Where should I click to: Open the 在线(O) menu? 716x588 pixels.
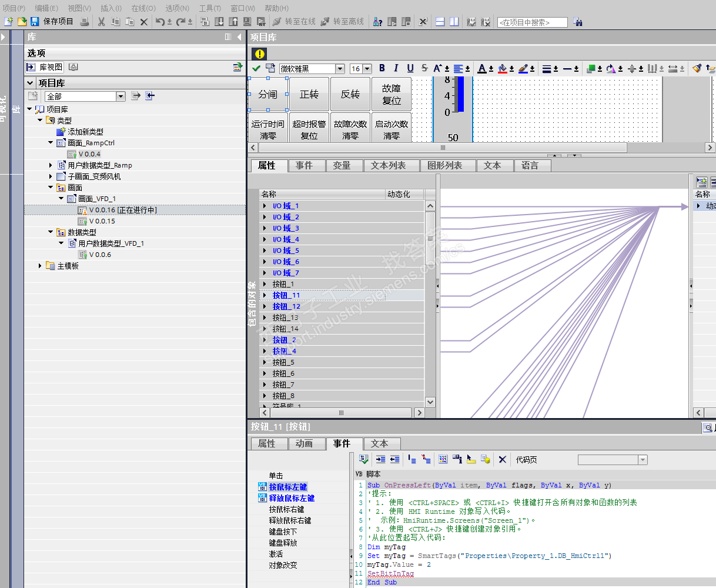click(143, 8)
